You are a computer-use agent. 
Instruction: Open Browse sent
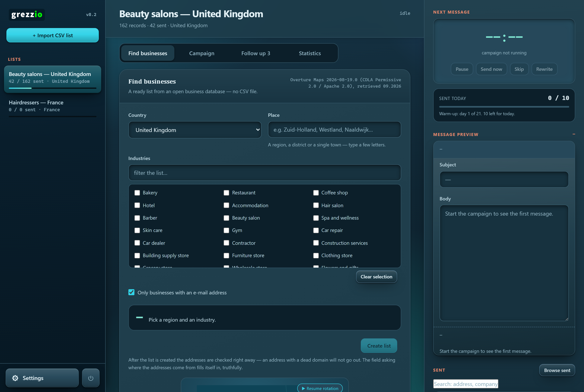coord(557,370)
